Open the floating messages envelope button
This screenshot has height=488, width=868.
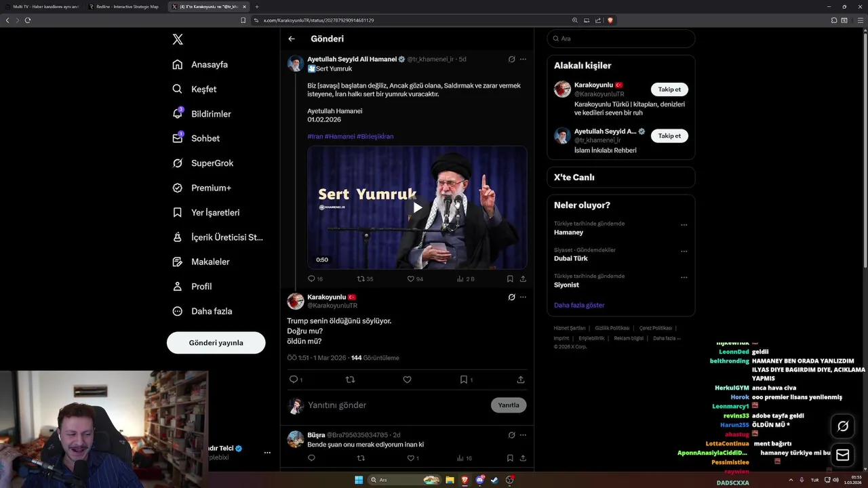point(843,455)
